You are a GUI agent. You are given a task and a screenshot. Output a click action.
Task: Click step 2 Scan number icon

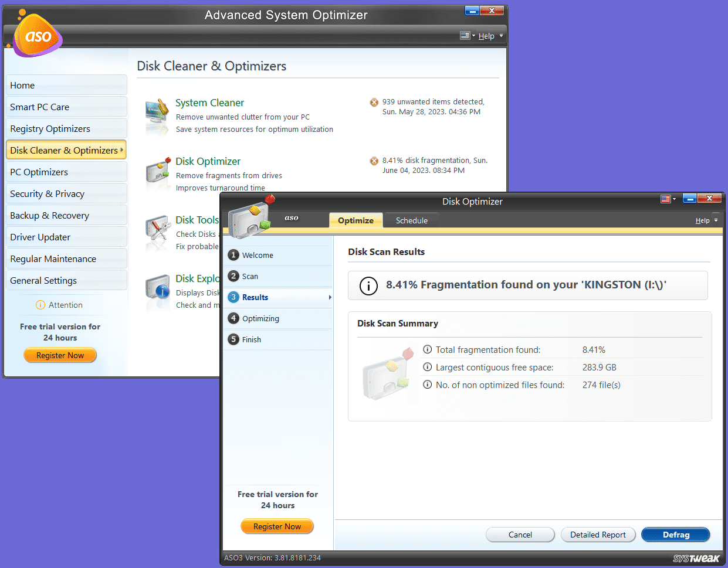[233, 276]
